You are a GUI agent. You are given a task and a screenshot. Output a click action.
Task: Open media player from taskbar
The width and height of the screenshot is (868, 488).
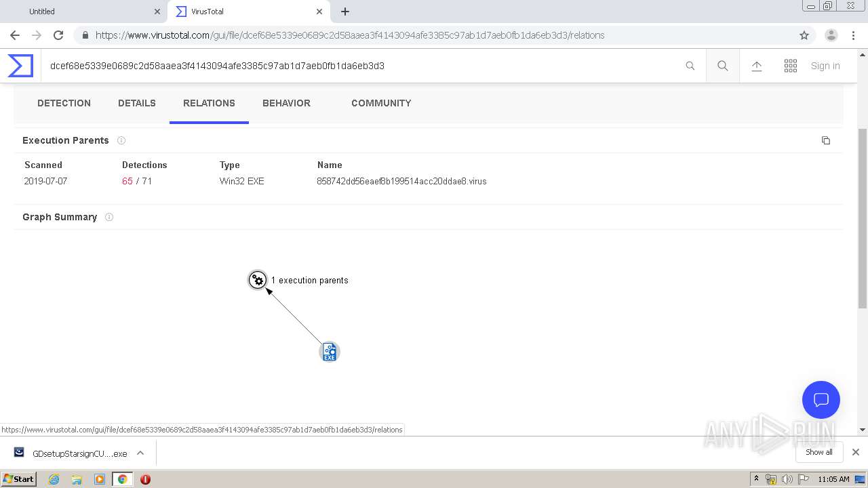point(100,479)
